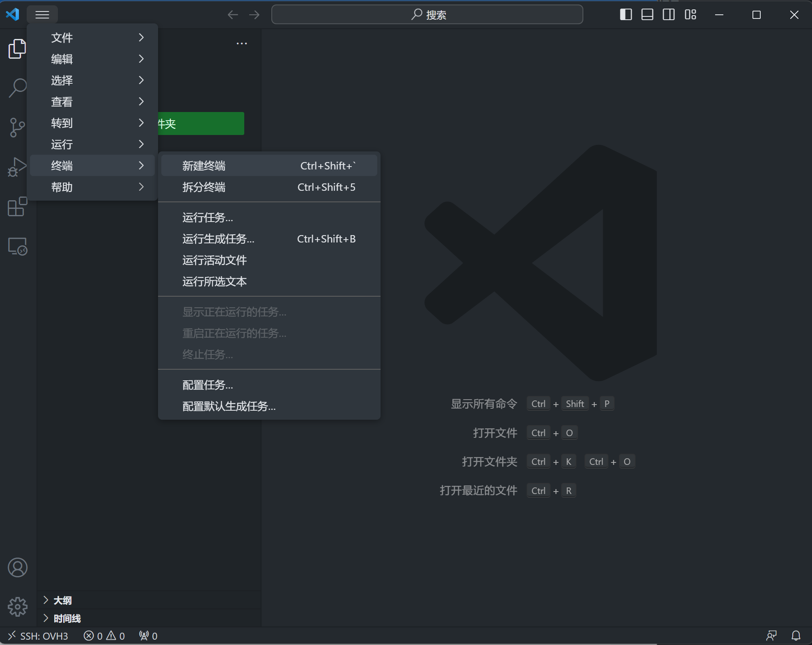The image size is (812, 645).
Task: Toggle the bottom panel layout button
Action: (647, 15)
